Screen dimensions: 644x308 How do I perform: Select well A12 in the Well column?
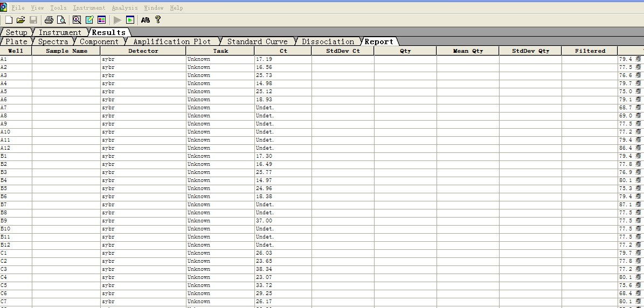pos(16,148)
